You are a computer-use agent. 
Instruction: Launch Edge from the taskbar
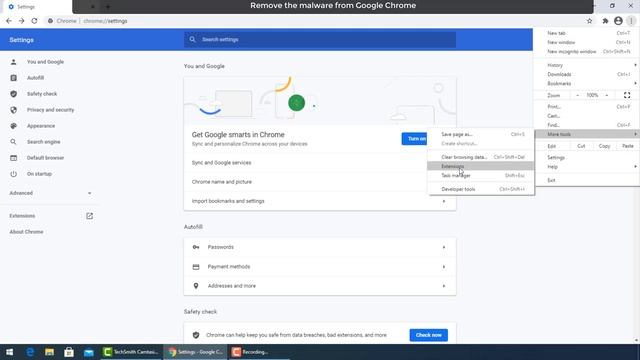(30, 352)
